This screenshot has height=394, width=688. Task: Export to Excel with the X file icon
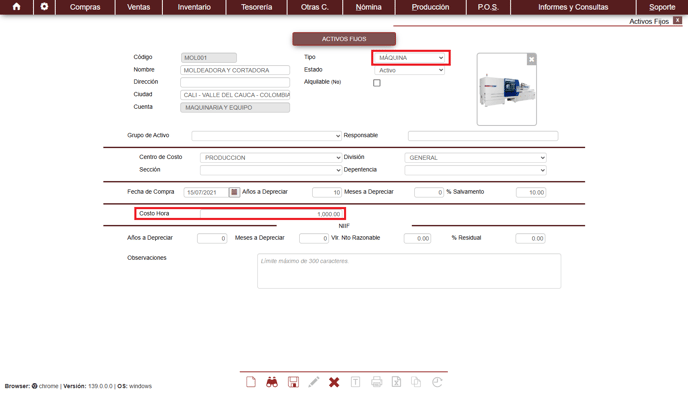396,382
